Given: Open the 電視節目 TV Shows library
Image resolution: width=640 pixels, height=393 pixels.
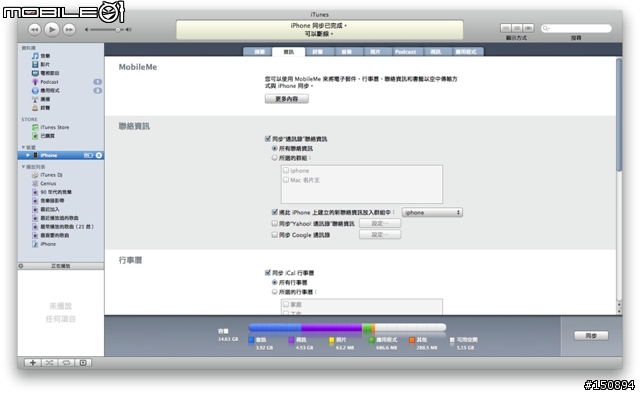Looking at the screenshot, I should [45, 73].
